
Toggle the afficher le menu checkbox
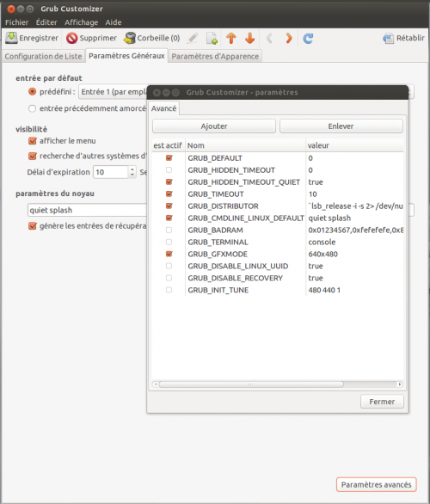click(33, 141)
